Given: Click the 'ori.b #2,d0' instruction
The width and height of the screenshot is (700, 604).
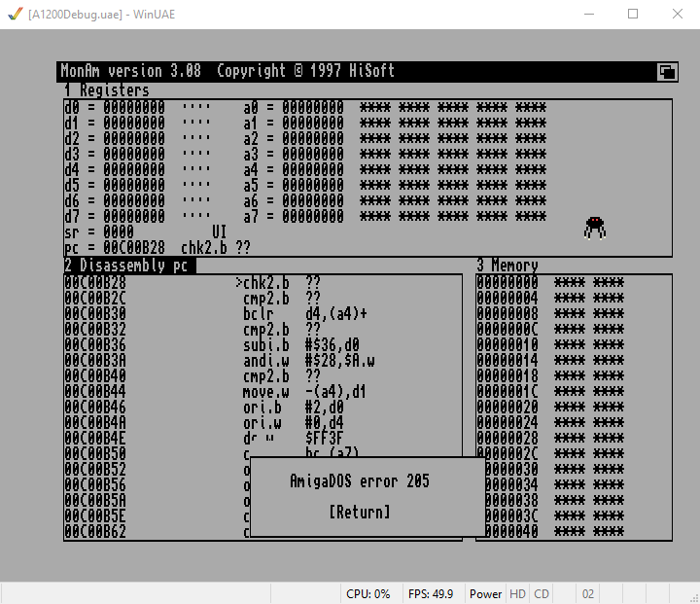Looking at the screenshot, I should click(294, 408).
